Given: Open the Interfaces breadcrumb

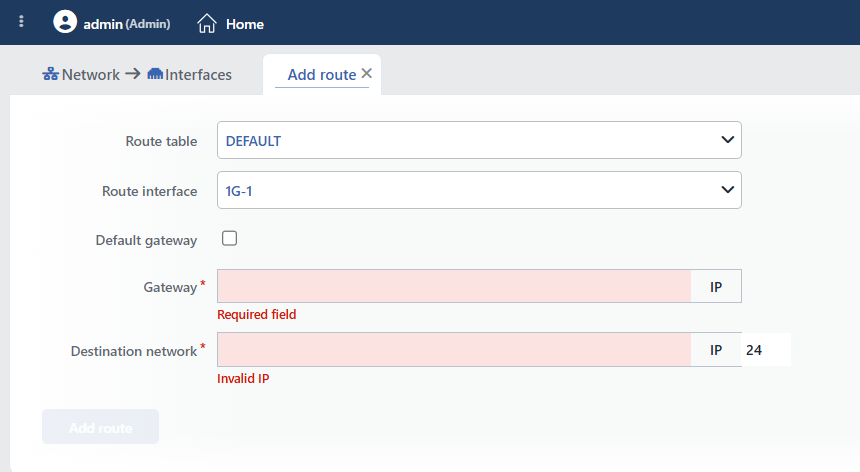Looking at the screenshot, I should [199, 75].
